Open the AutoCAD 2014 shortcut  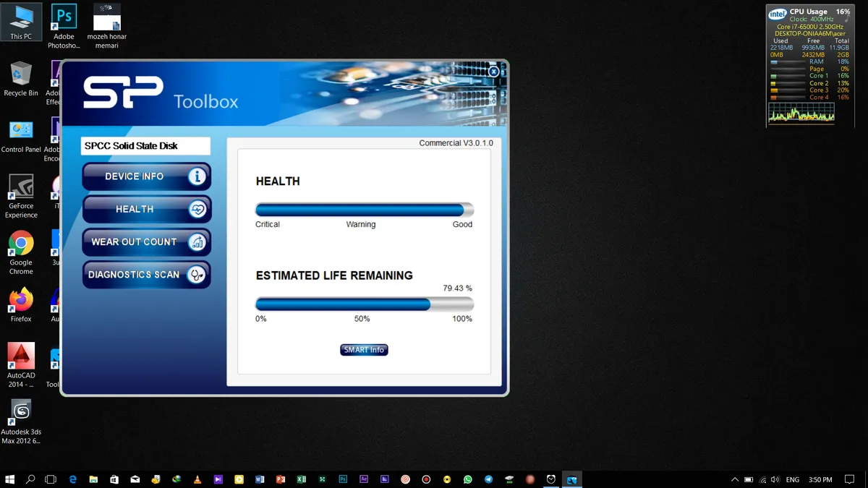21,366
